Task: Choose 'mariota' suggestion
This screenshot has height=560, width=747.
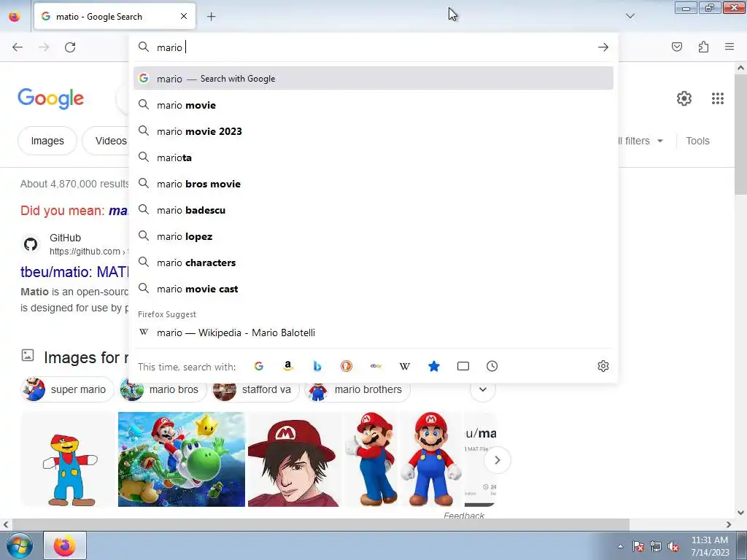Action: point(373,157)
